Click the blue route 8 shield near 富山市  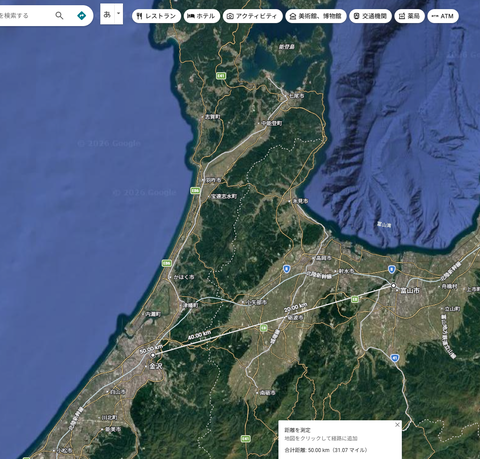click(x=392, y=269)
